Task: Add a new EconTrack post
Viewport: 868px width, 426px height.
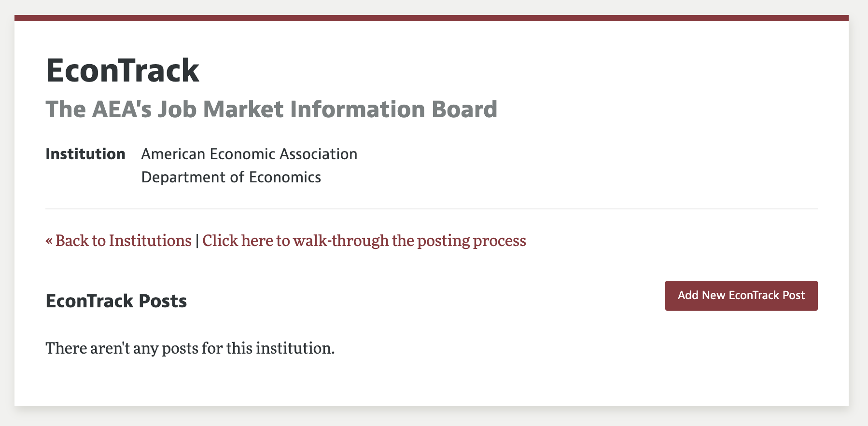Action: [x=741, y=295]
